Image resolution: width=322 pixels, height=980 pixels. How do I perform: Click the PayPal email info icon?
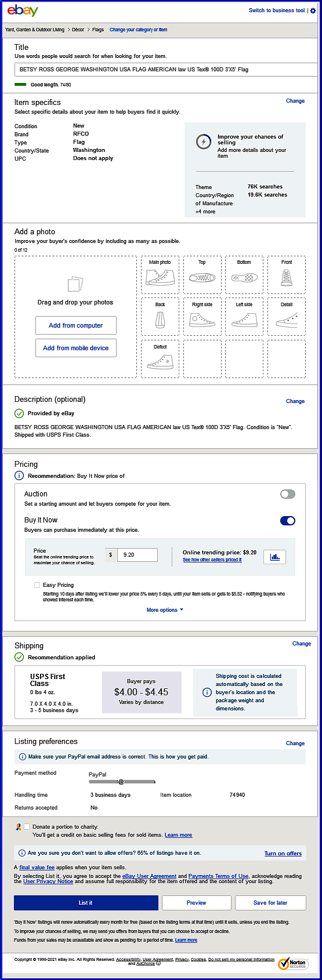tap(23, 757)
